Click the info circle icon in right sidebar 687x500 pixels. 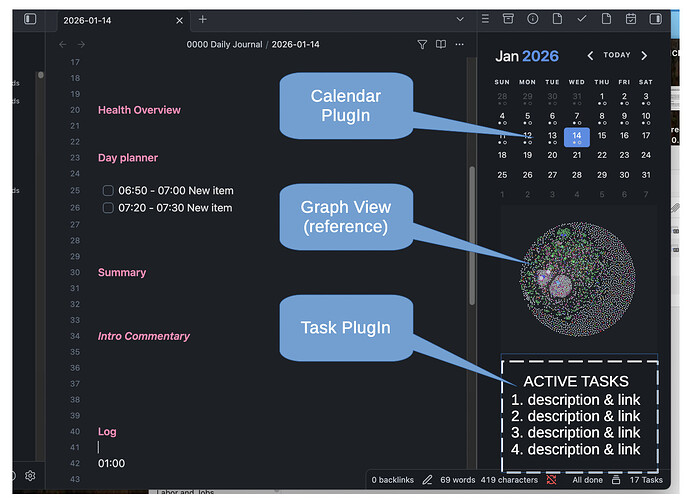point(532,19)
